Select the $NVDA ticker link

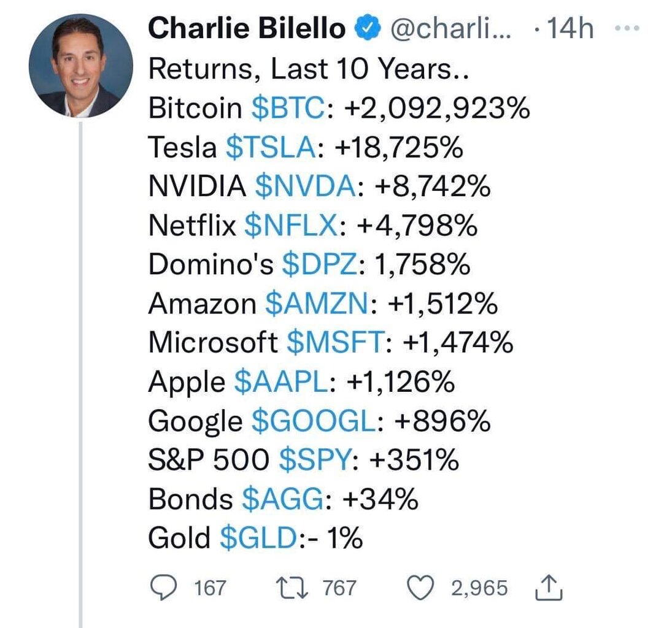305,187
